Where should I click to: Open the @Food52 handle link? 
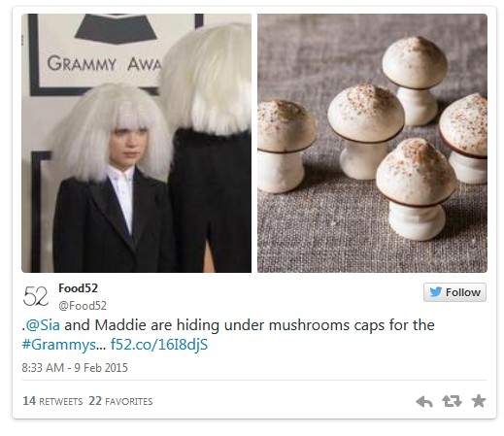pos(83,306)
